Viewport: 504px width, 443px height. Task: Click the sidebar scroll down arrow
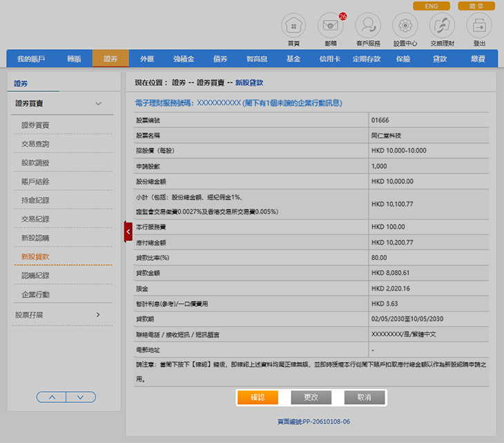pyautogui.click(x=81, y=397)
